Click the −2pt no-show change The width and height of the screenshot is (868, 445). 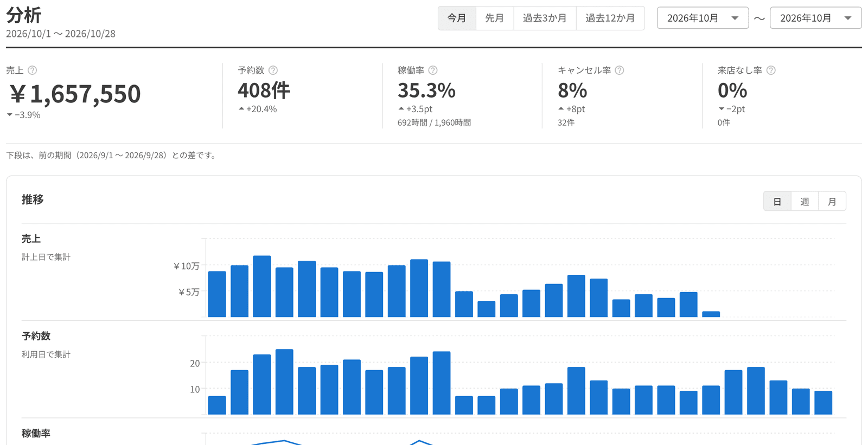pos(731,109)
